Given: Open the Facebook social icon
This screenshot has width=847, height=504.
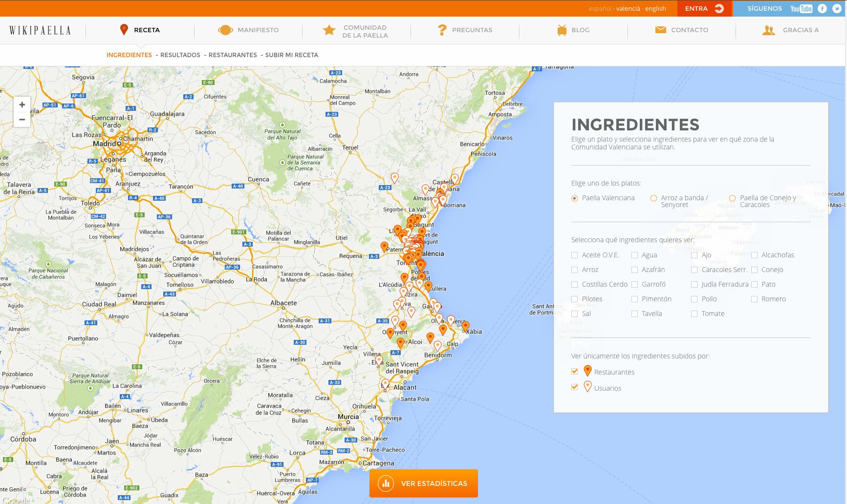Looking at the screenshot, I should (822, 9).
